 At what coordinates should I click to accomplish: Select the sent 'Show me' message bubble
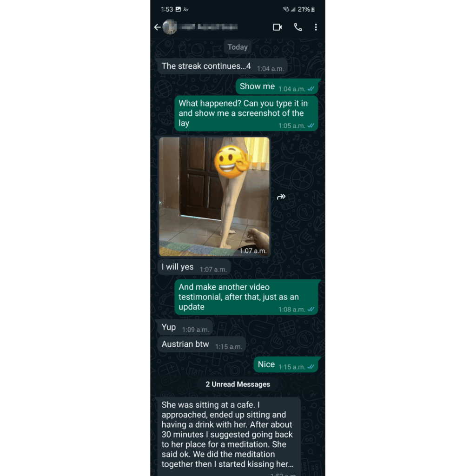point(278,87)
